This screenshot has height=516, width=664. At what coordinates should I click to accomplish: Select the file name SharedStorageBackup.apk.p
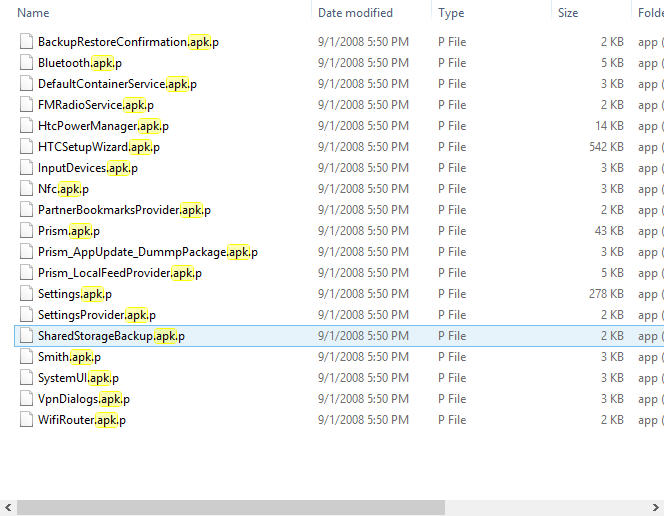111,336
